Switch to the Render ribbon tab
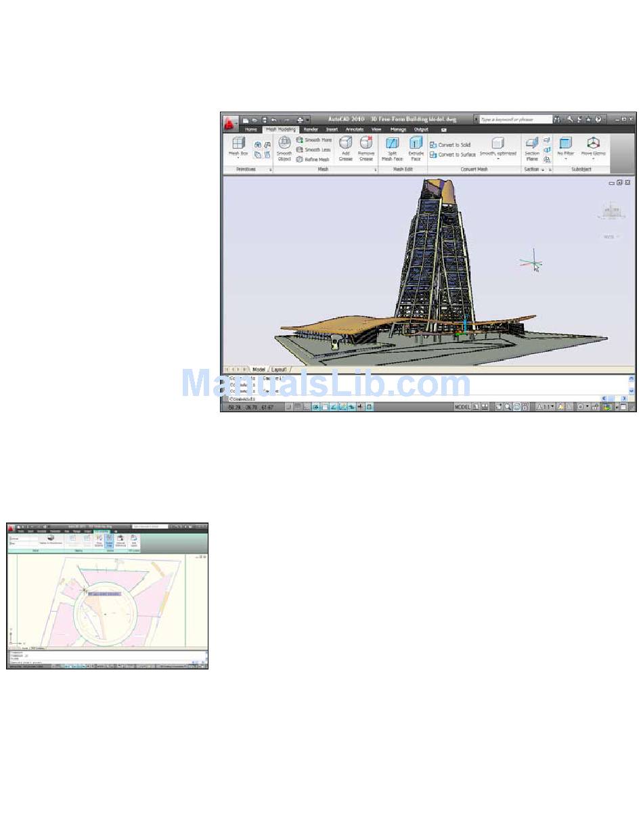 coord(311,129)
